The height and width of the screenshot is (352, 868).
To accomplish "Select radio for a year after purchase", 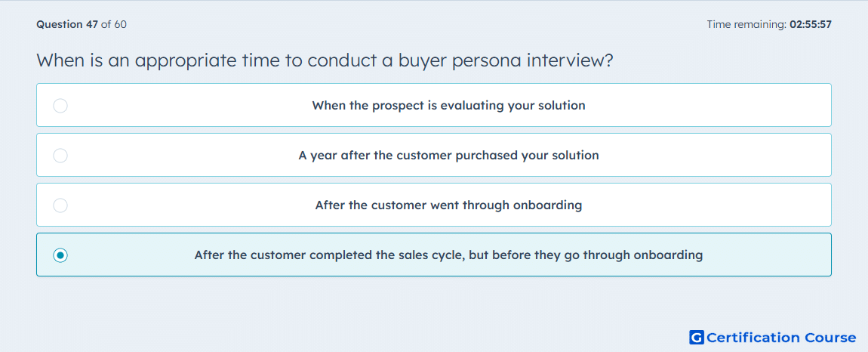I will [60, 155].
